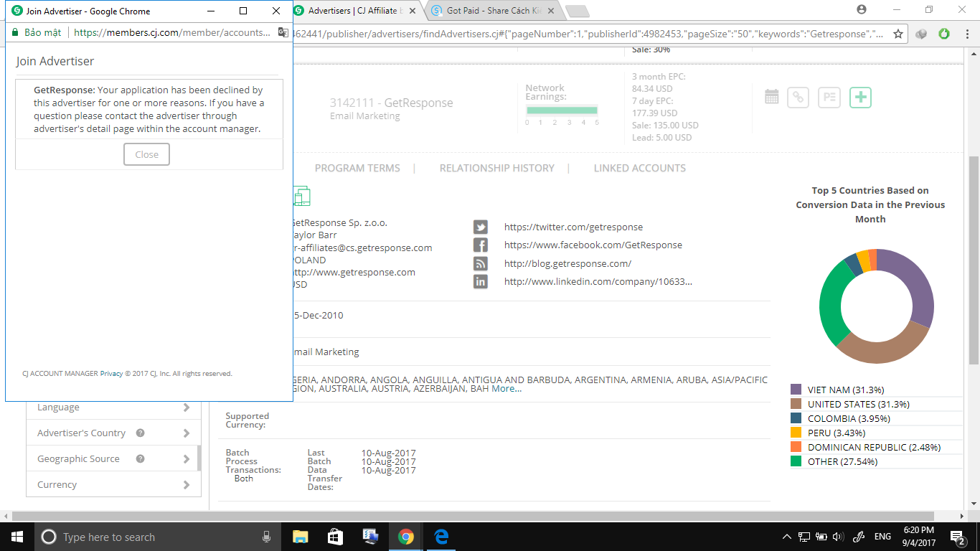The width and height of the screenshot is (980, 551).
Task: Click the calendar icon for GetResponse advertiser
Action: pos(772,97)
